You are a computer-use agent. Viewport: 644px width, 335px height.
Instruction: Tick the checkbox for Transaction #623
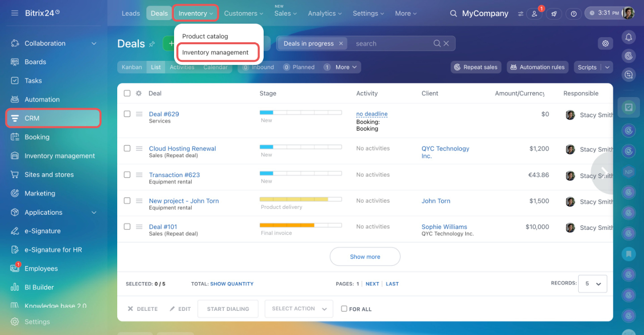click(x=127, y=175)
